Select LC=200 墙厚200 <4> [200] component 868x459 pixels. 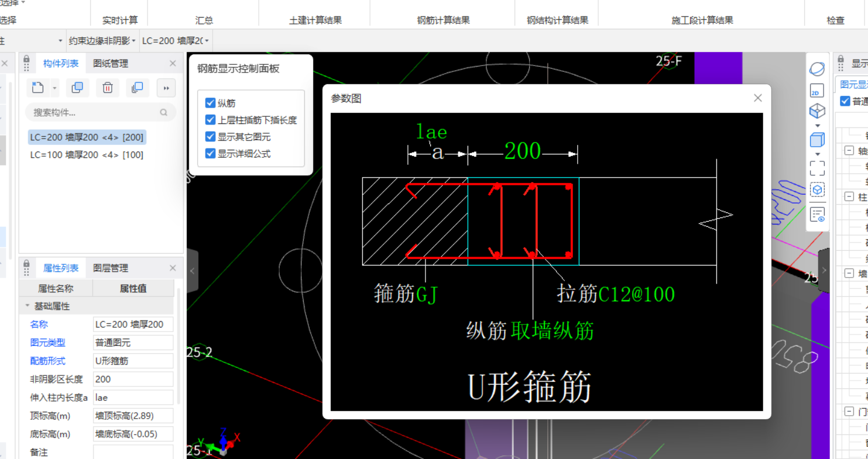[x=87, y=137]
